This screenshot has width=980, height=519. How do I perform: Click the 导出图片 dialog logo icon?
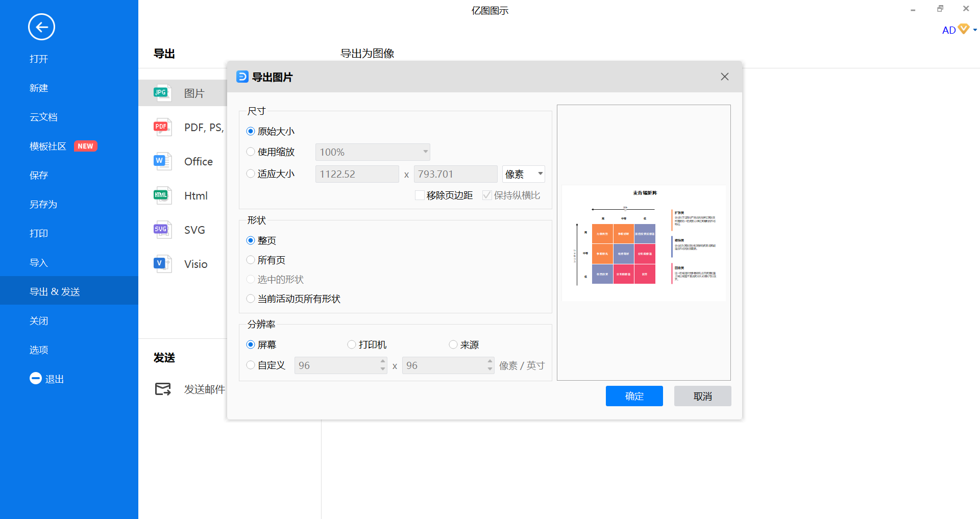tap(242, 77)
